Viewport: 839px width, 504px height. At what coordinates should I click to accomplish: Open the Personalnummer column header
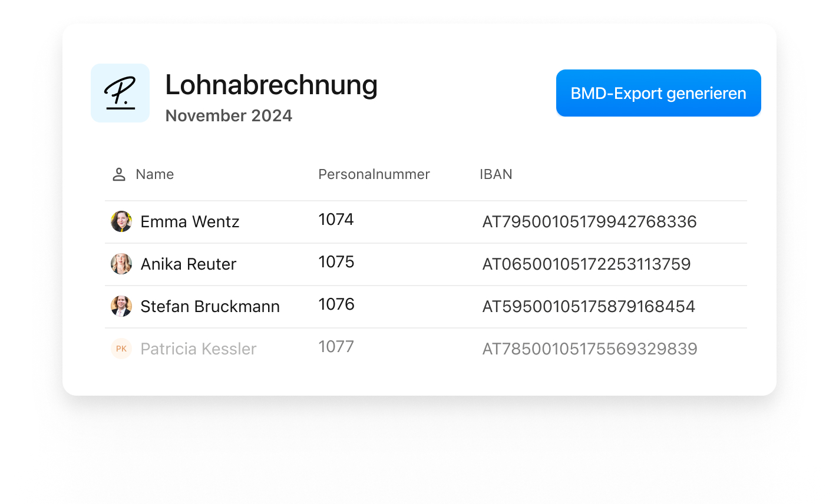tap(374, 174)
